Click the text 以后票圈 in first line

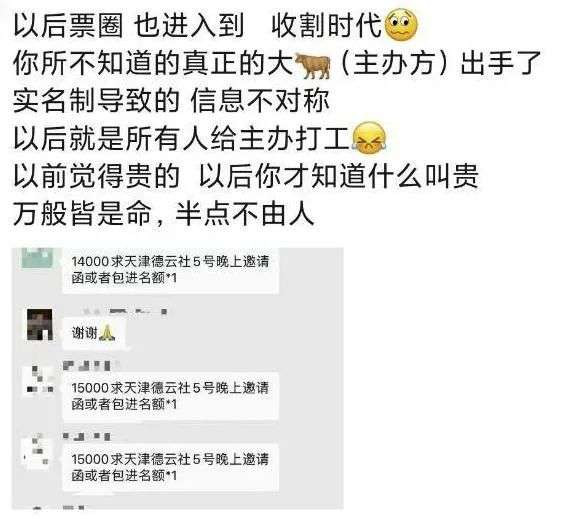point(69,26)
